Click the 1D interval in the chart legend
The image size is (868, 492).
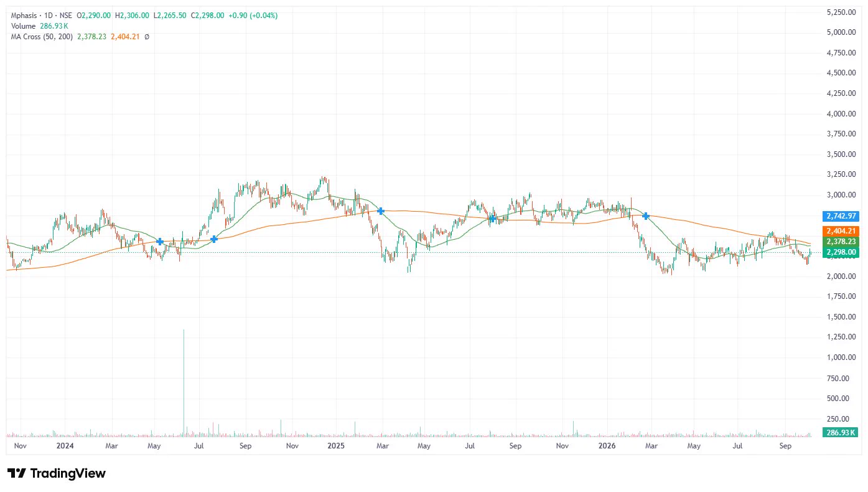click(48, 15)
